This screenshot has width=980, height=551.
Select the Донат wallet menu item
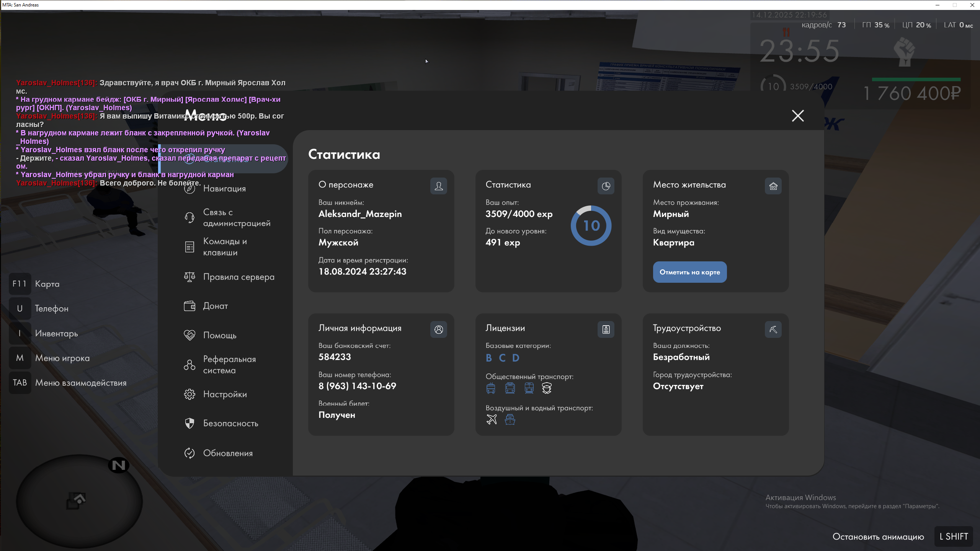215,306
